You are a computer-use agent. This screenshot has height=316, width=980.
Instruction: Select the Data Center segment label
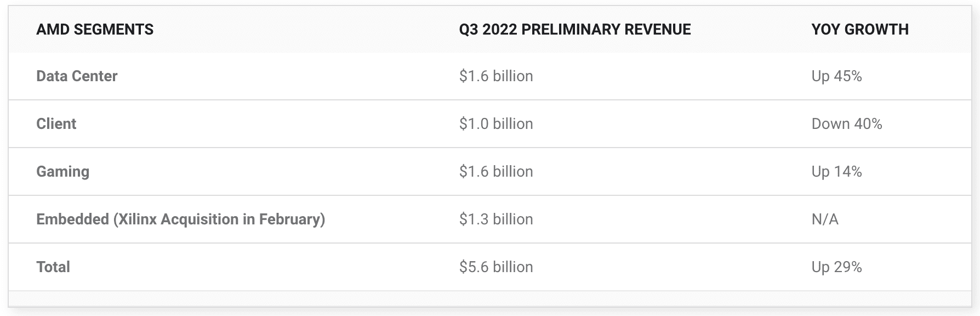point(77,76)
